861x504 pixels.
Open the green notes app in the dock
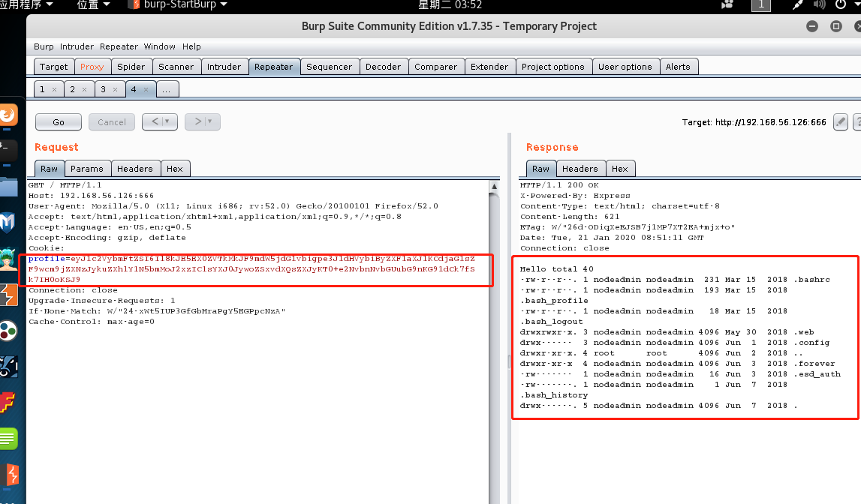[8, 439]
